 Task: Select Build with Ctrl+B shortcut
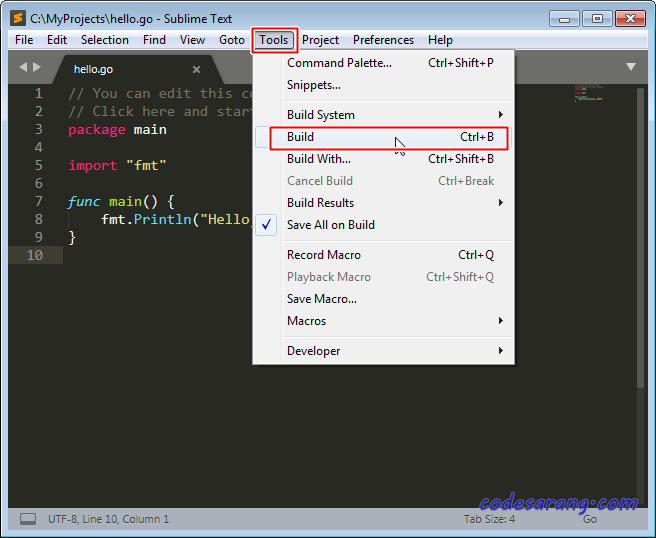(384, 137)
